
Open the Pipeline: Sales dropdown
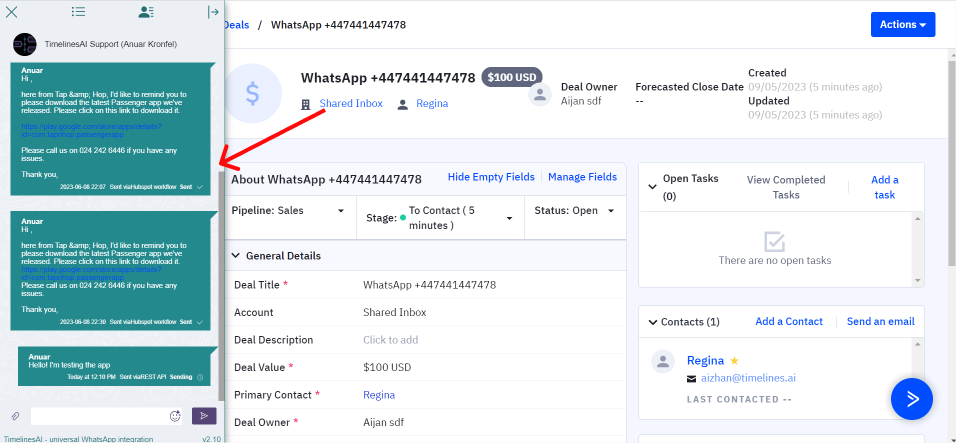point(290,211)
